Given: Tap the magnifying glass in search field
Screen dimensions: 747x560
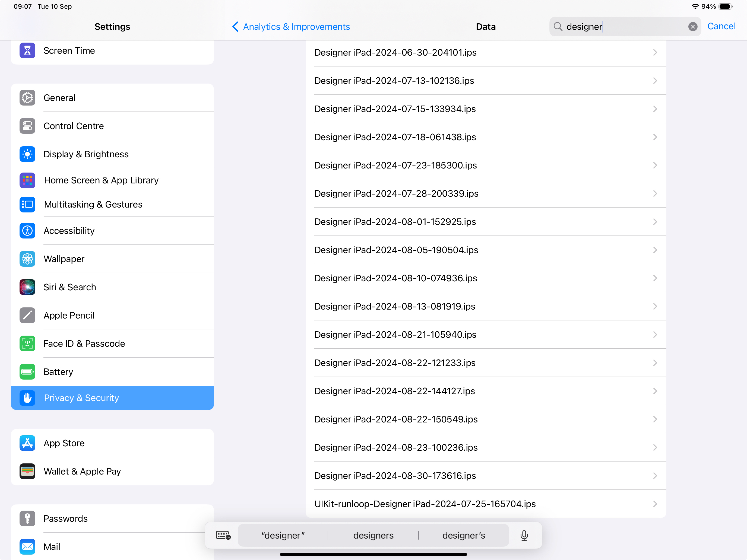Looking at the screenshot, I should click(558, 27).
